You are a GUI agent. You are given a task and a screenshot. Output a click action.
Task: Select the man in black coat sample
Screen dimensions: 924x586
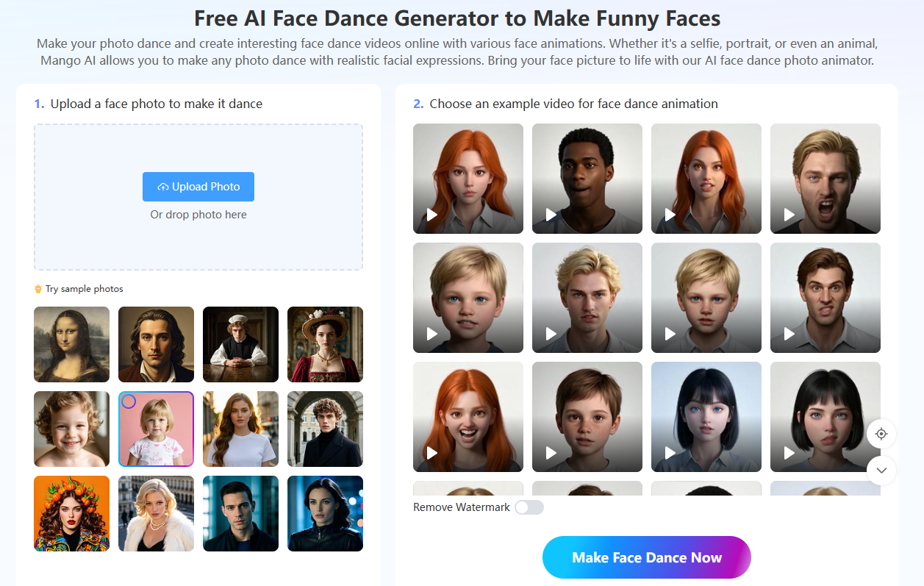click(x=325, y=429)
